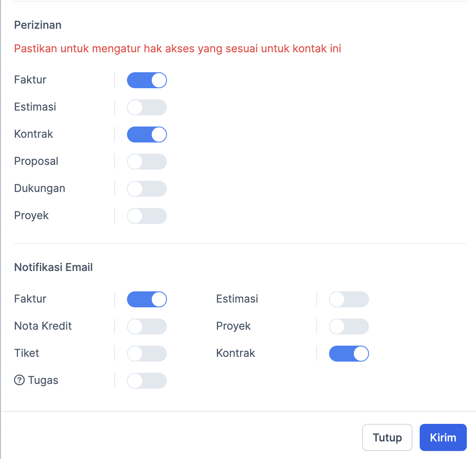
Task: Click the Perizinan section heading
Action: [38, 25]
